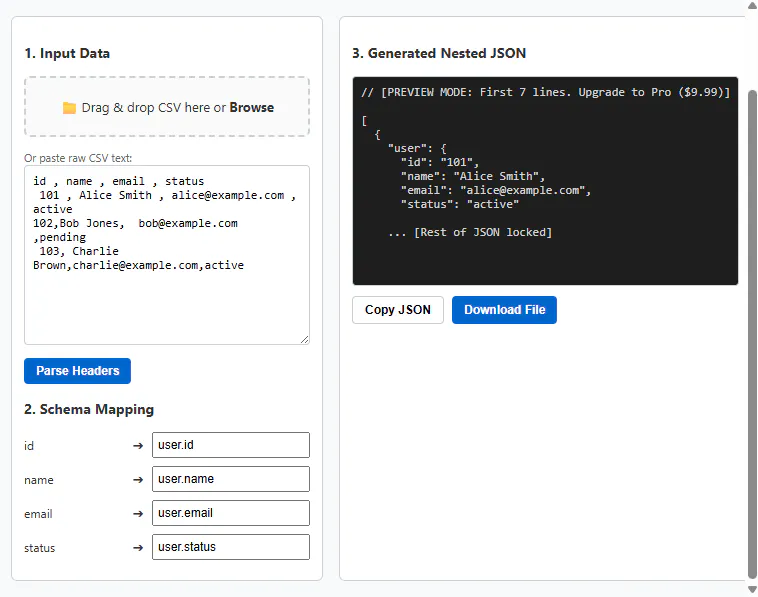Viewport: 758px width, 597px height.
Task: Click the "email": "alice@example.com" JSON line
Action: tap(496, 190)
